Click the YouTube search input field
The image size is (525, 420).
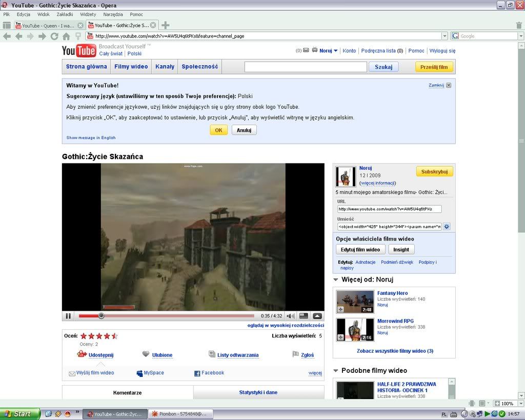click(x=306, y=67)
